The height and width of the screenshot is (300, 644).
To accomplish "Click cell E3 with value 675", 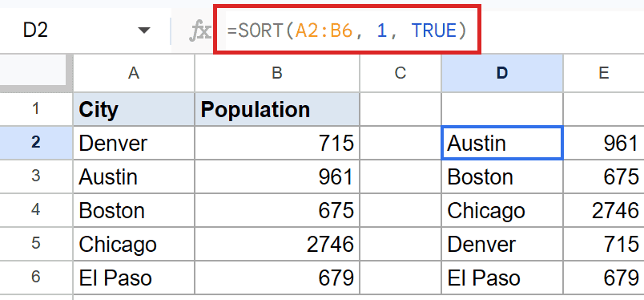I will click(603, 176).
